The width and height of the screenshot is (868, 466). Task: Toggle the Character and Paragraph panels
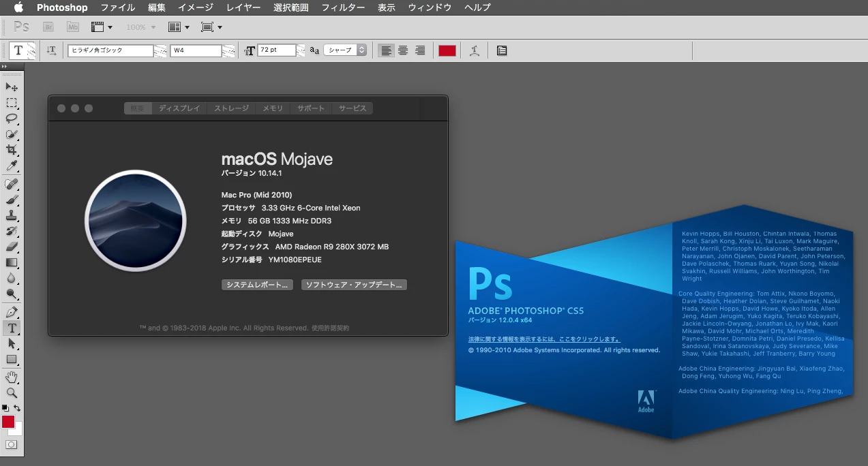[x=502, y=50]
